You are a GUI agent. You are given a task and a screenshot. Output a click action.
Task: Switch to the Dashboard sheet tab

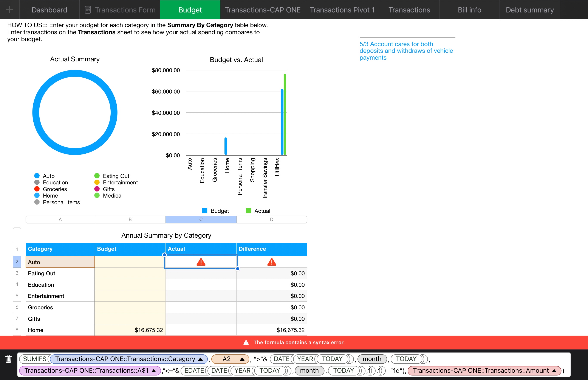(49, 10)
